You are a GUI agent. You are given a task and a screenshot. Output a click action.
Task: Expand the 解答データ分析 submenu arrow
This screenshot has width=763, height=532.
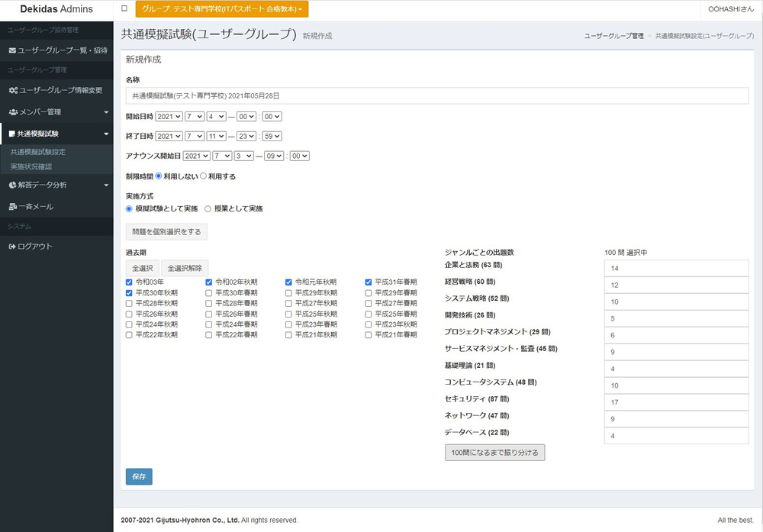(106, 185)
